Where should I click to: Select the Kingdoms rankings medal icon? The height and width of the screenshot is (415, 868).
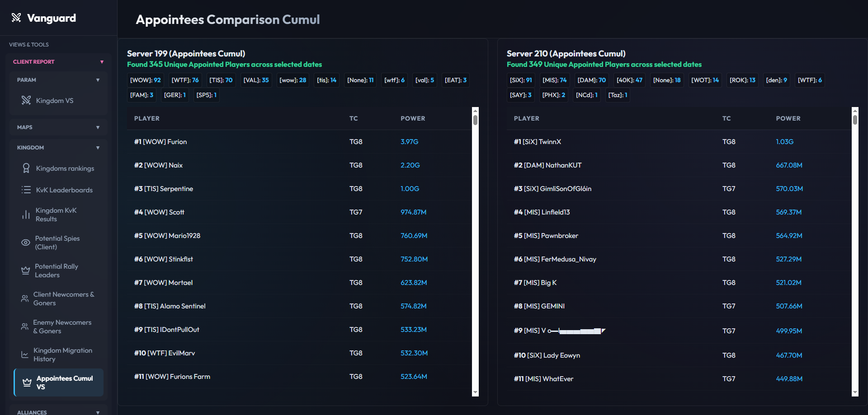(x=26, y=168)
